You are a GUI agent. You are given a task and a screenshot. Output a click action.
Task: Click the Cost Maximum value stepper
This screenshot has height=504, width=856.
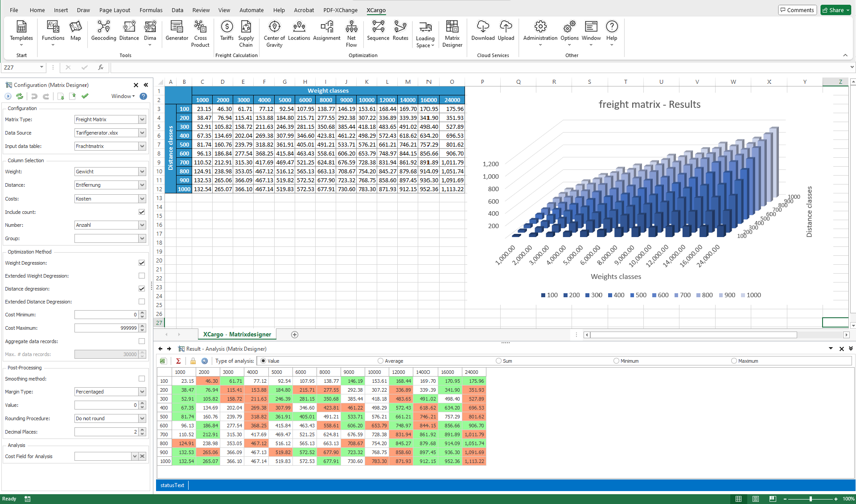pos(142,328)
